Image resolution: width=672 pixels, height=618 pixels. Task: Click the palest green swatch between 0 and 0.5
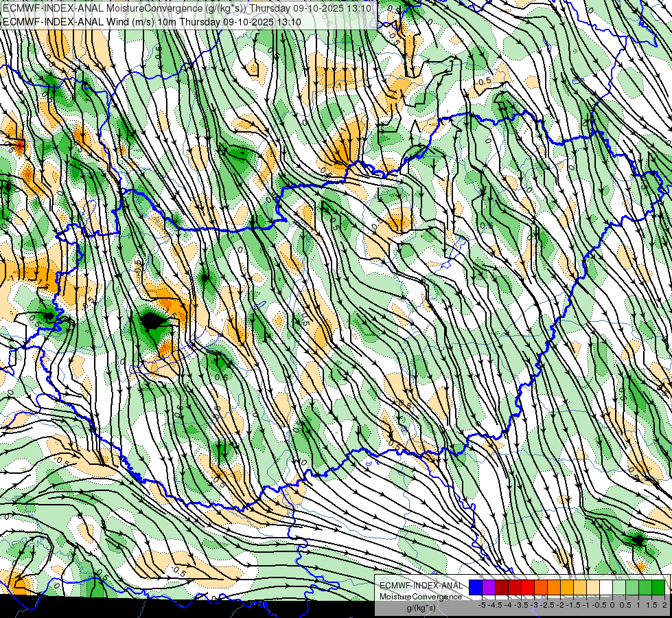point(619,588)
